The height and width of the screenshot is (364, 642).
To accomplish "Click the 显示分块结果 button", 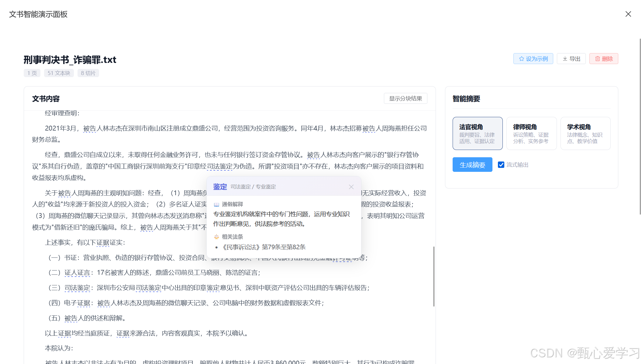I will point(405,98).
